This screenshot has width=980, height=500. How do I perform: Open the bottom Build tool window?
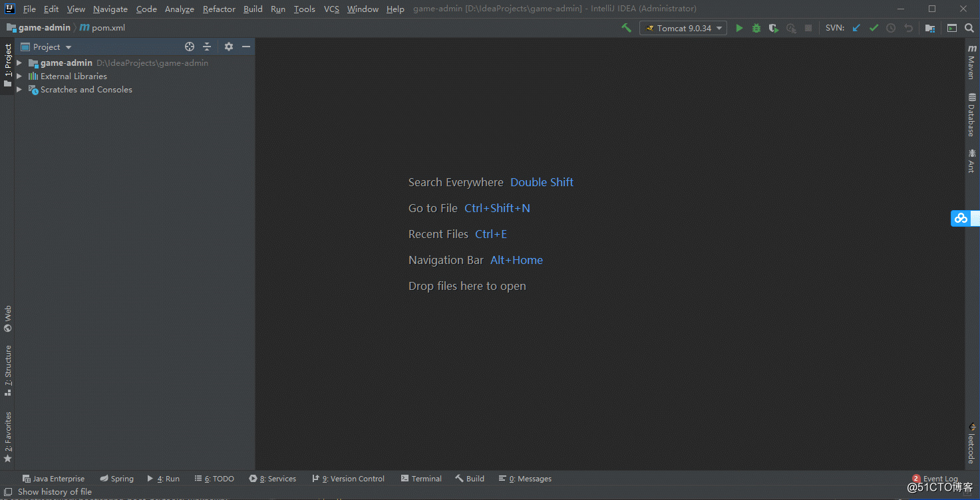pos(470,479)
